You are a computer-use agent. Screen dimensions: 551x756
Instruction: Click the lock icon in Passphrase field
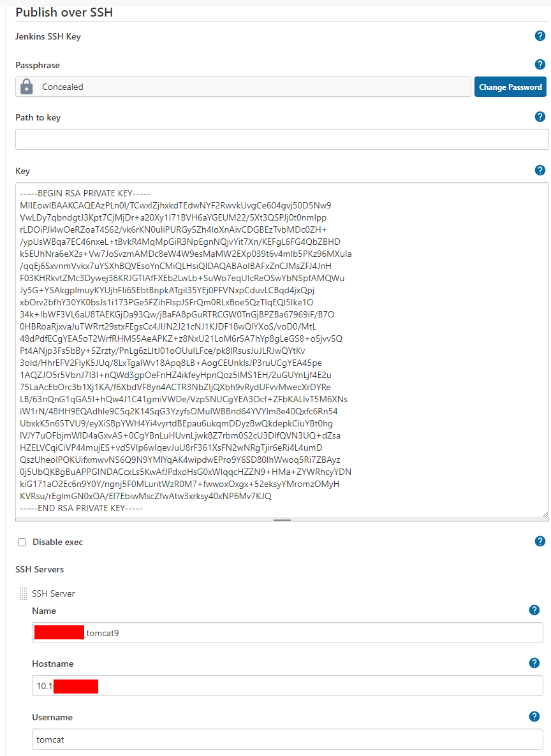click(27, 87)
